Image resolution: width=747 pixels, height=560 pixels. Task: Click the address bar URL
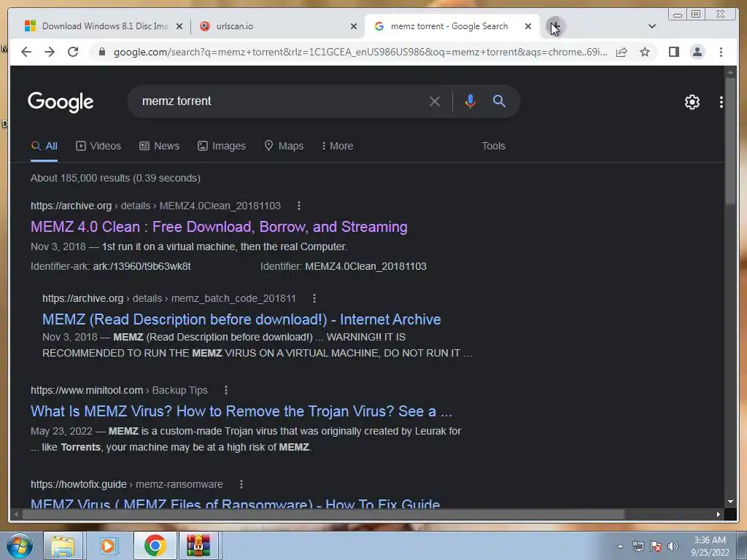coord(360,52)
